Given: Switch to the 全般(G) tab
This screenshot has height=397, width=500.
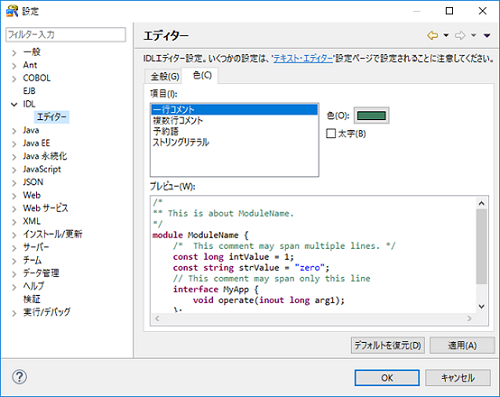Looking at the screenshot, I should (165, 77).
